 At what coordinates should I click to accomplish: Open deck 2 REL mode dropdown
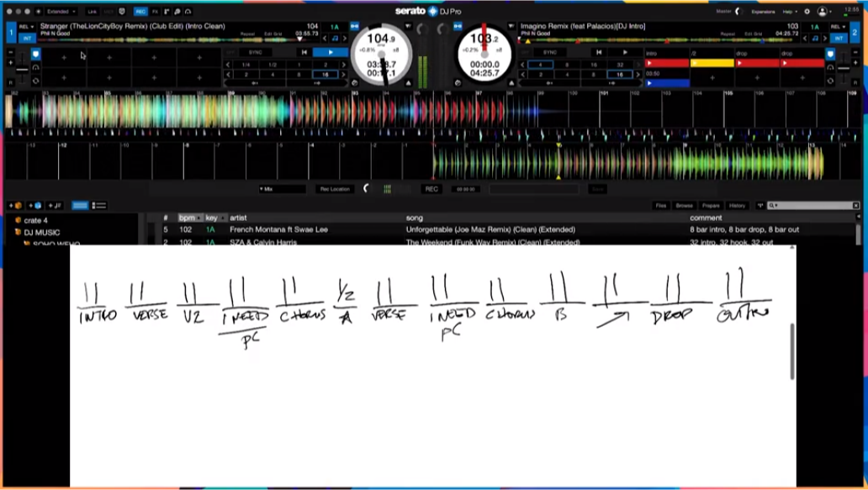click(x=838, y=27)
